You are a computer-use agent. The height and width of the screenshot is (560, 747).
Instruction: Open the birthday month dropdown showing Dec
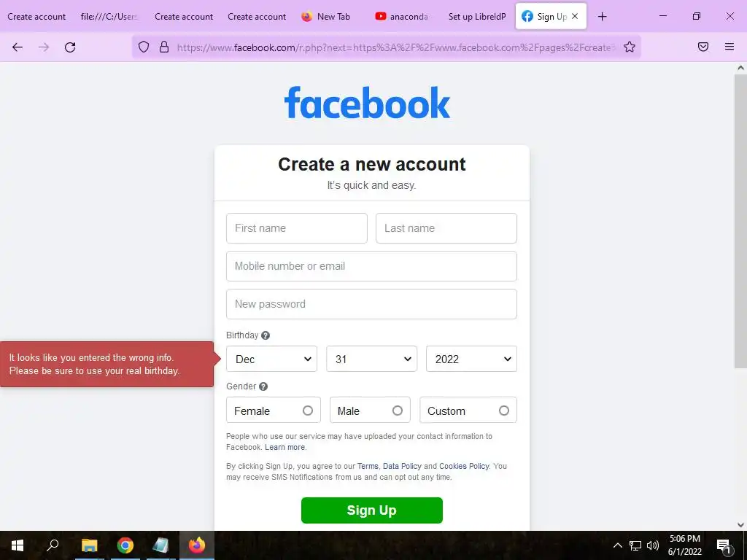pos(271,359)
